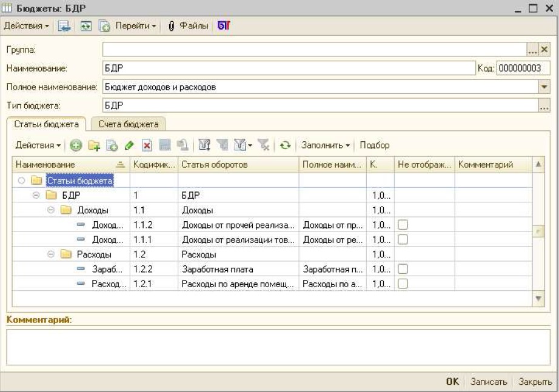Click the Add new group folder icon

[x=94, y=145]
